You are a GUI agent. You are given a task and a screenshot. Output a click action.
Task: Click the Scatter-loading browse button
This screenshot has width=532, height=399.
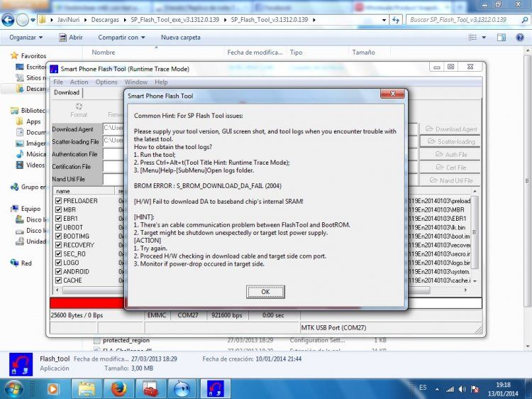pos(450,141)
